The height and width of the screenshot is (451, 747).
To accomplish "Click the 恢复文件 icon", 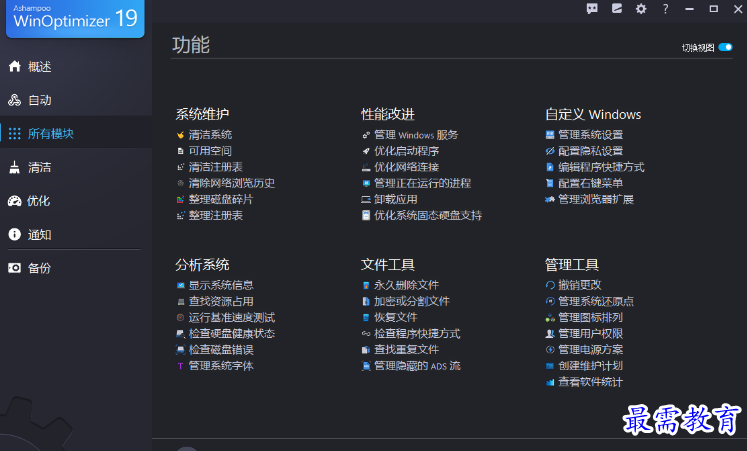I will pos(366,318).
